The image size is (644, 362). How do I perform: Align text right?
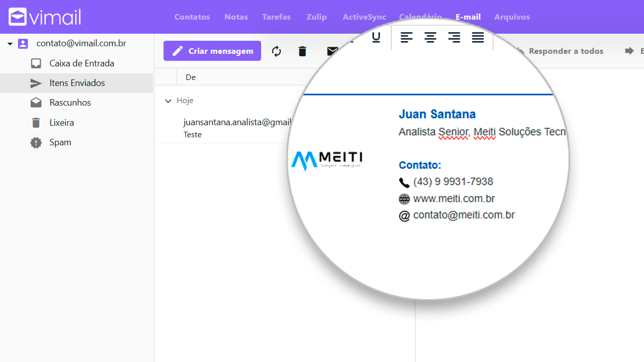(x=454, y=37)
